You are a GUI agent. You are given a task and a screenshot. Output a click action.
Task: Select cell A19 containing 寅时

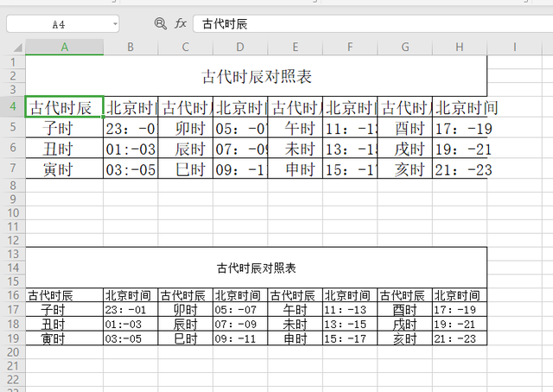tap(64, 338)
